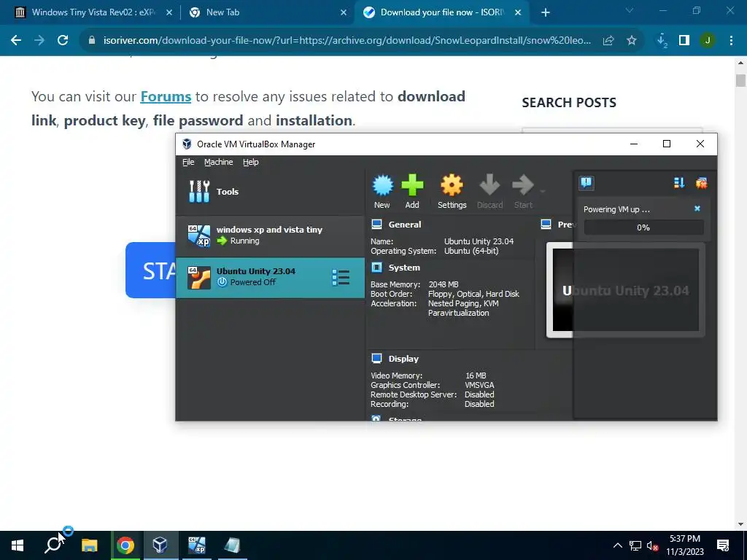Click the muted volume tray icon
Screen dimensions: 747x560
tap(653, 545)
